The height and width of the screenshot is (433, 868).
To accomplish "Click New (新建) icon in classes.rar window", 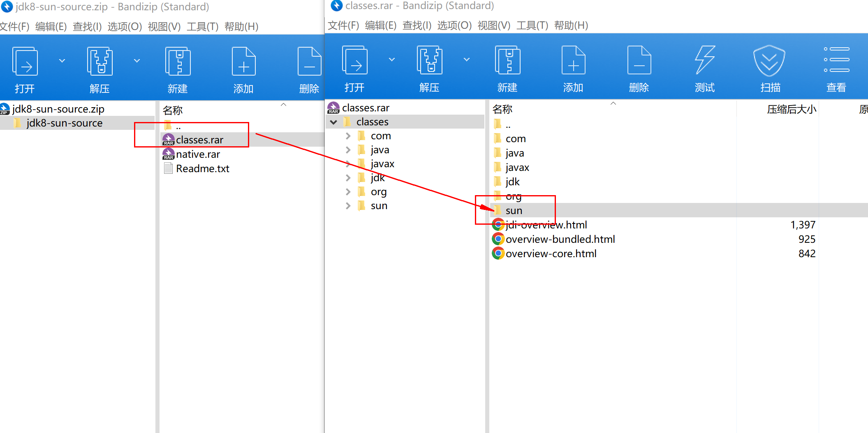I will tap(507, 60).
